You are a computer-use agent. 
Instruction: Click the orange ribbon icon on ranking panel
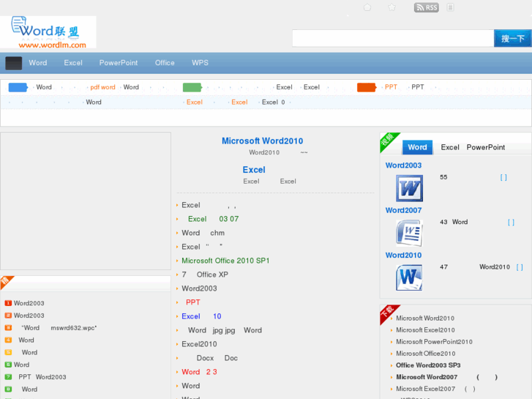(6, 282)
